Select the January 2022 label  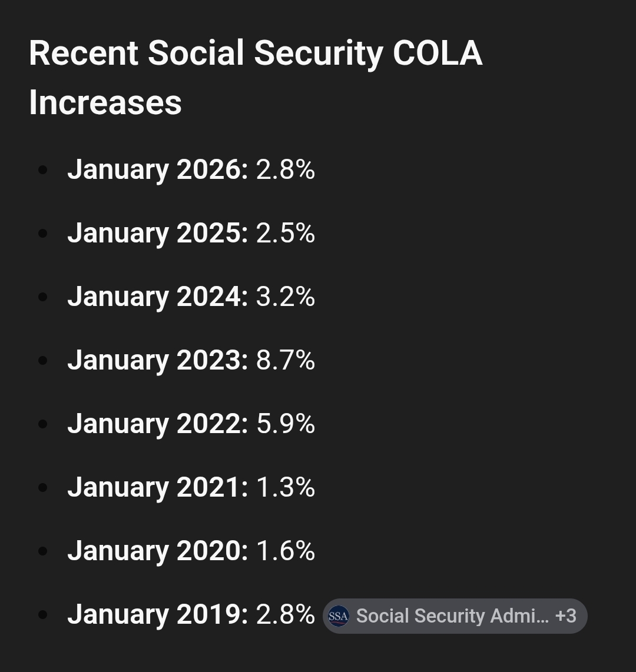coord(157,424)
